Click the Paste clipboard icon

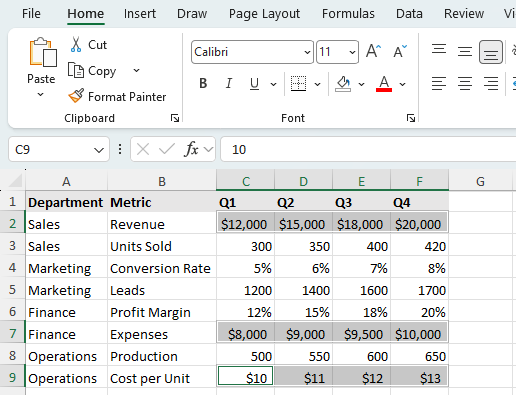click(x=43, y=52)
